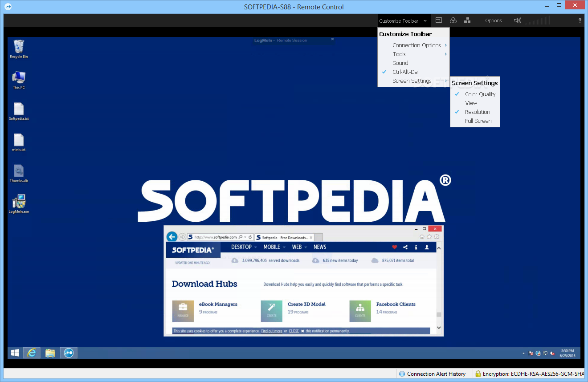588x382 pixels.
Task: Open the eBook Managers link
Action: point(218,304)
